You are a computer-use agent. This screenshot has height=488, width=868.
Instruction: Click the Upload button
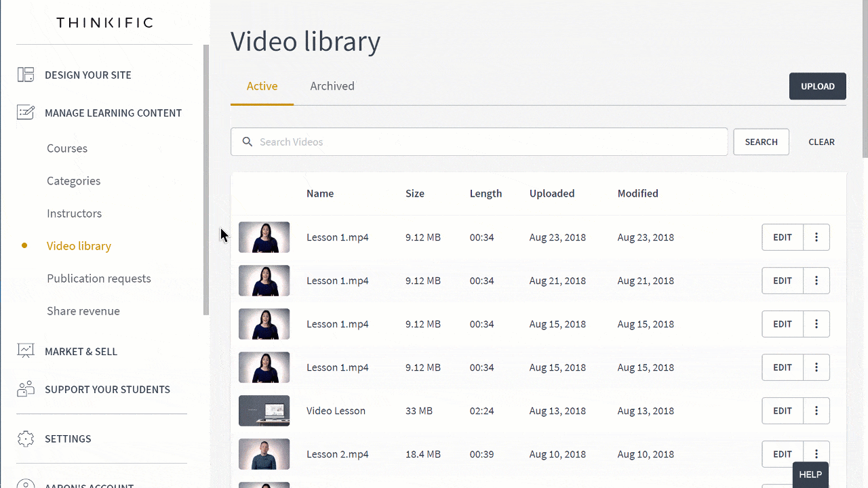click(x=818, y=86)
